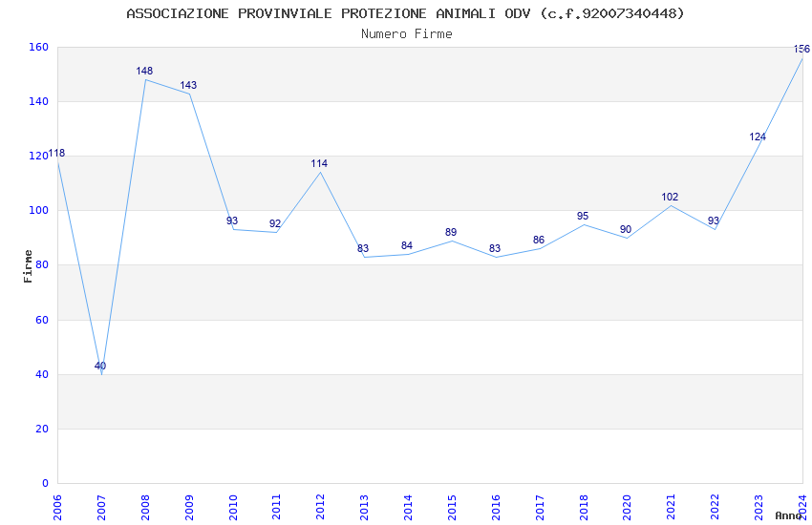The width and height of the screenshot is (812, 525).
Task: Click the x-axis year label 2022
Action: click(715, 507)
